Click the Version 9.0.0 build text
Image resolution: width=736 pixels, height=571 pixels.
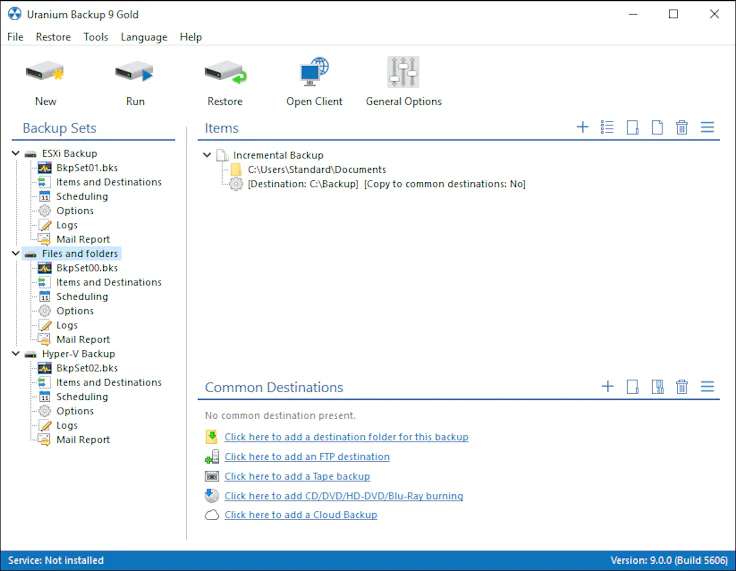coord(669,560)
